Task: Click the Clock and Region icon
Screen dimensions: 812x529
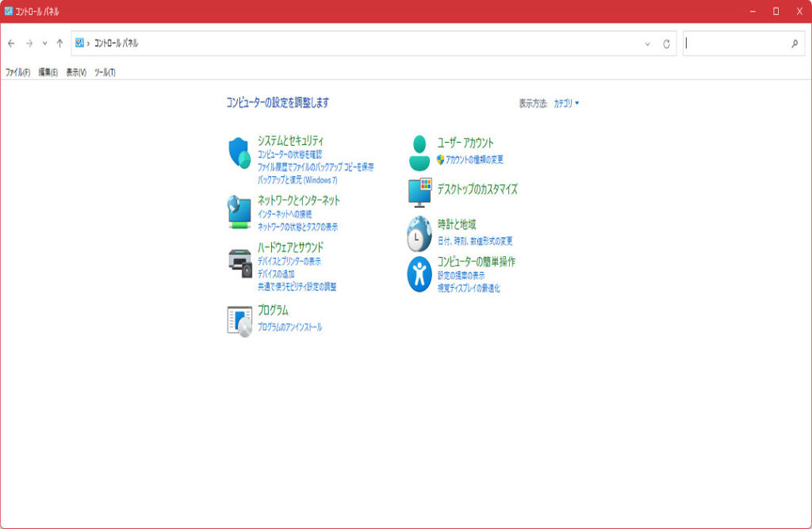Action: coord(419,234)
